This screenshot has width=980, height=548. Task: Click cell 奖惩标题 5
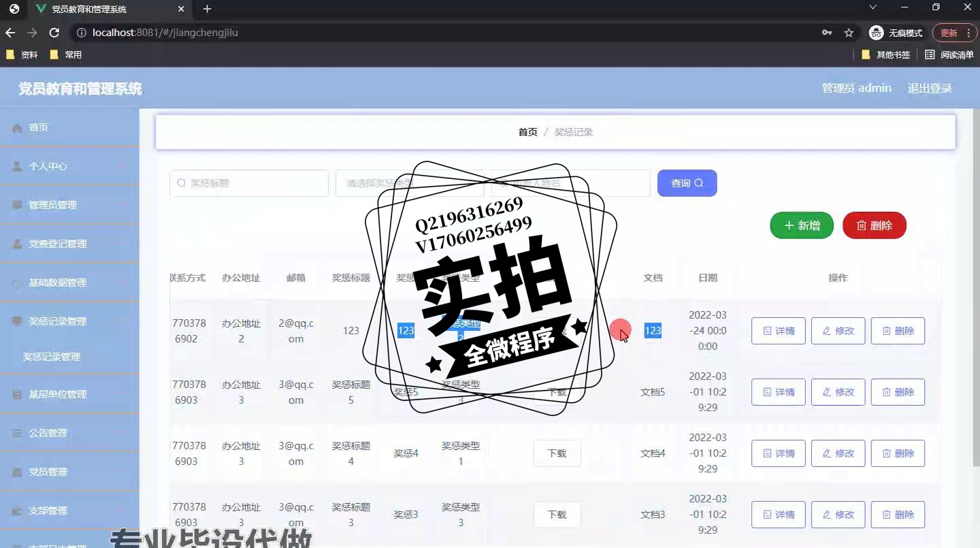(x=351, y=392)
